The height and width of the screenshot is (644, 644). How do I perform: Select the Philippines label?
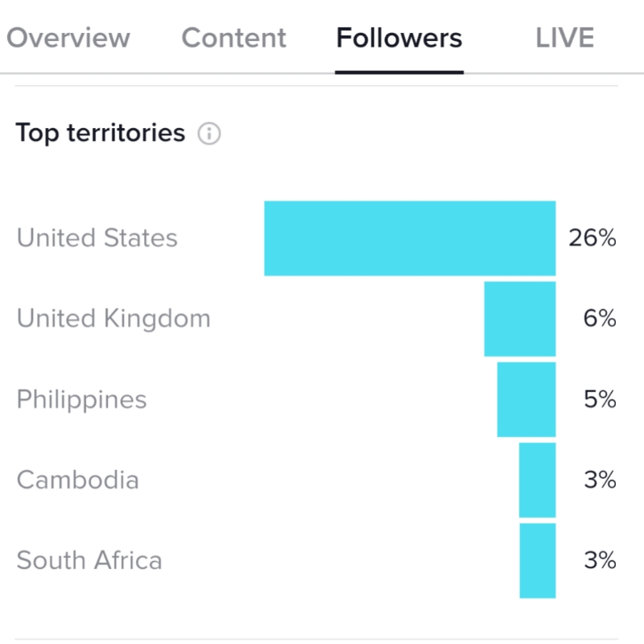tap(81, 399)
